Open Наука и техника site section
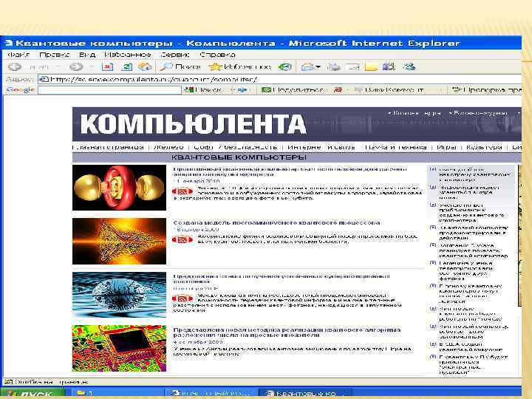This screenshot has width=532, height=399. coord(395,147)
